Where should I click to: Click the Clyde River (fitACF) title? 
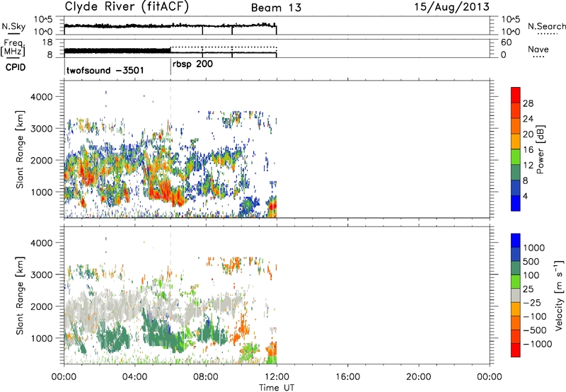pyautogui.click(x=127, y=7)
